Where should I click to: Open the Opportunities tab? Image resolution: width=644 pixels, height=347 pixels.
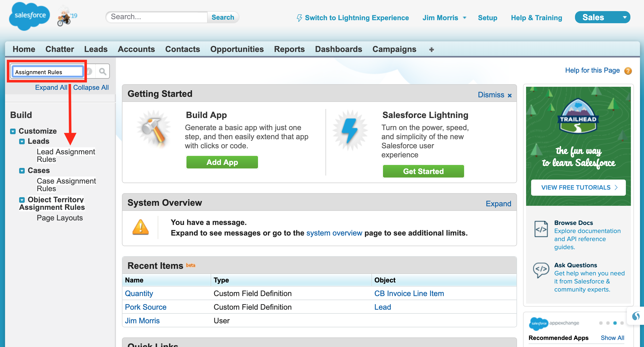(237, 49)
